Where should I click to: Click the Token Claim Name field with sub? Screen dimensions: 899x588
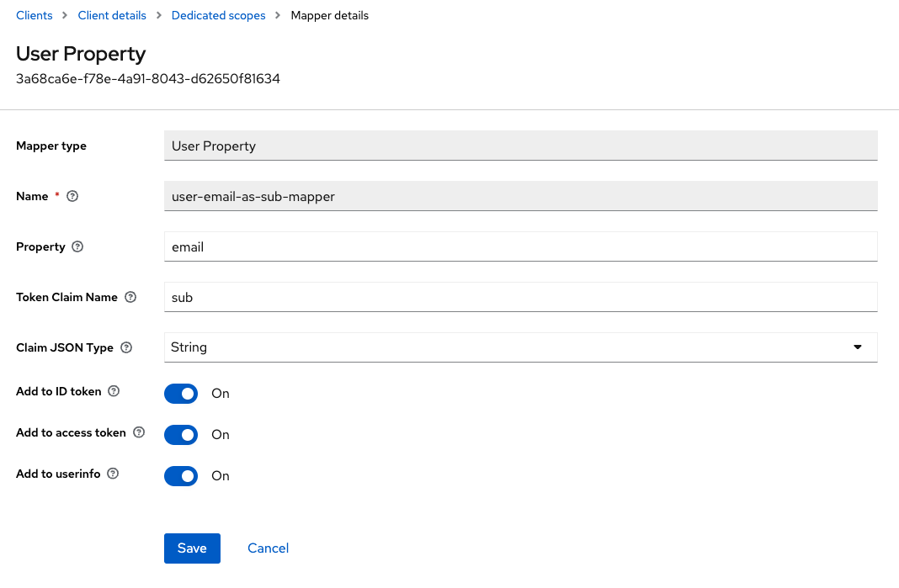click(520, 297)
